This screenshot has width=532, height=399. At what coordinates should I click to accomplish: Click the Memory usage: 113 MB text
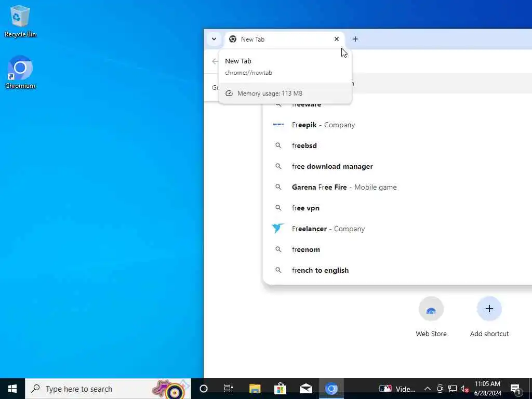(270, 94)
